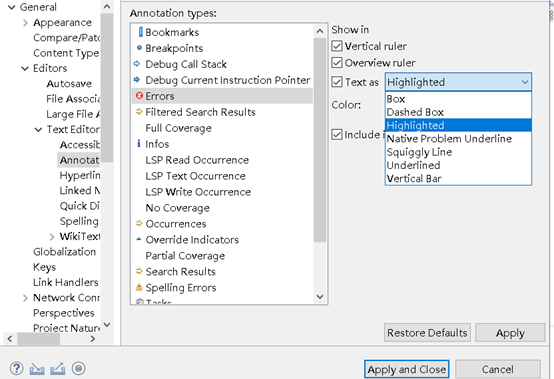Image resolution: width=554 pixels, height=379 pixels.
Task: Click annotation list scroll-down arrow
Action: point(320,296)
